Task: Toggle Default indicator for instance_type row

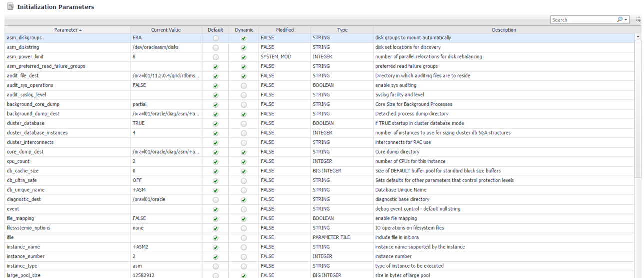Action: [215, 266]
